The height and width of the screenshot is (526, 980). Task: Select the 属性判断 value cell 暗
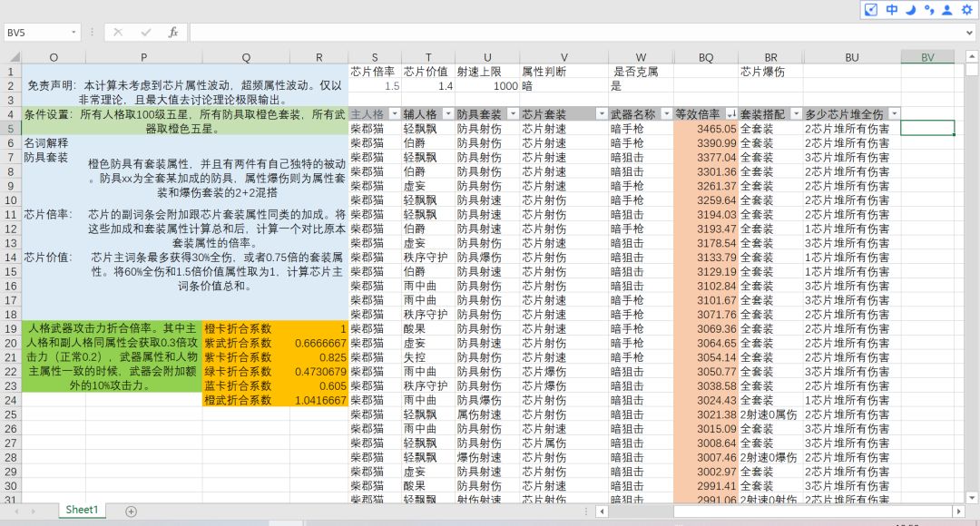(564, 85)
